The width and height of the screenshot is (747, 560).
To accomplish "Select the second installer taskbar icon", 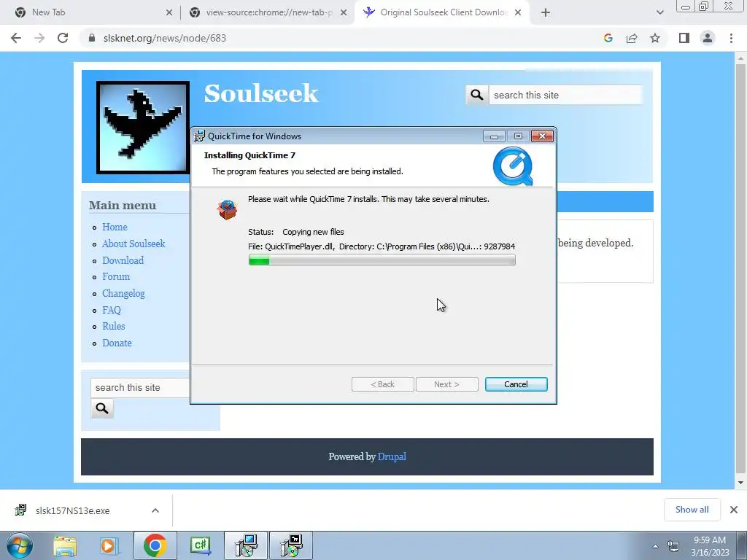I will [291, 545].
